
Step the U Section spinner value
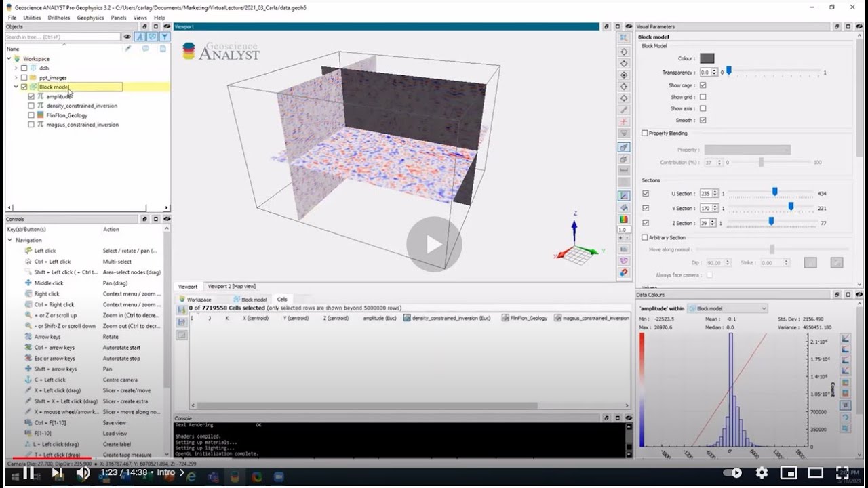[x=715, y=193]
